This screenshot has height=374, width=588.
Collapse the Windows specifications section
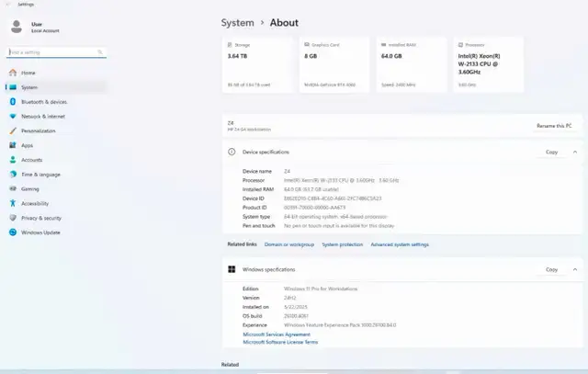575,269
